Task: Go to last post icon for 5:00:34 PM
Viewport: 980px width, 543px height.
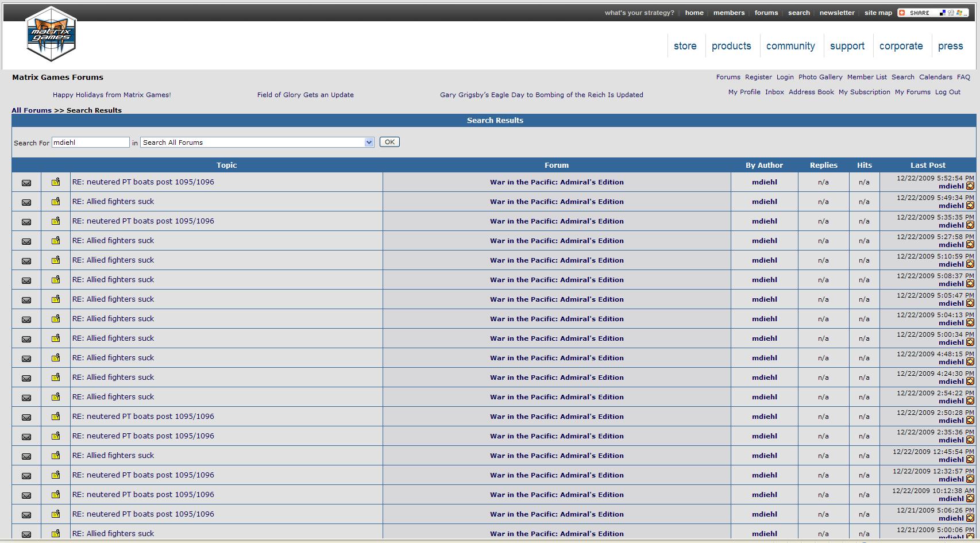Action: [970, 342]
